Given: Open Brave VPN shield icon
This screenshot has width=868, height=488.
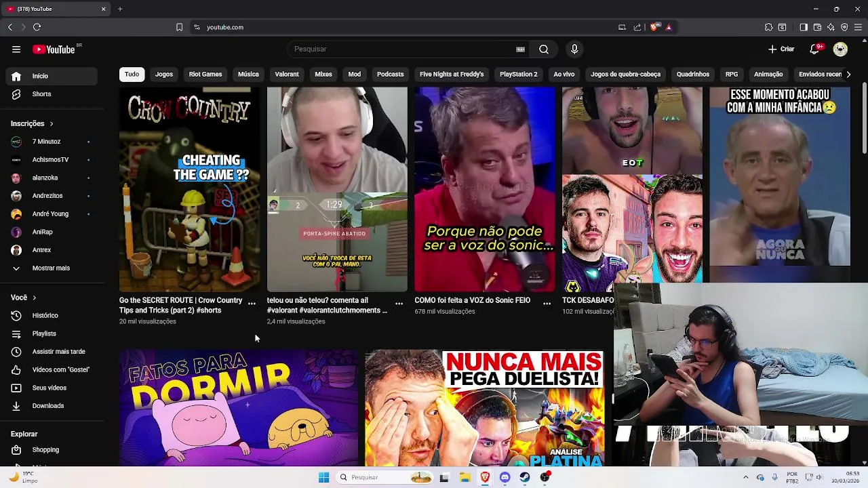Looking at the screenshot, I should click(x=844, y=27).
